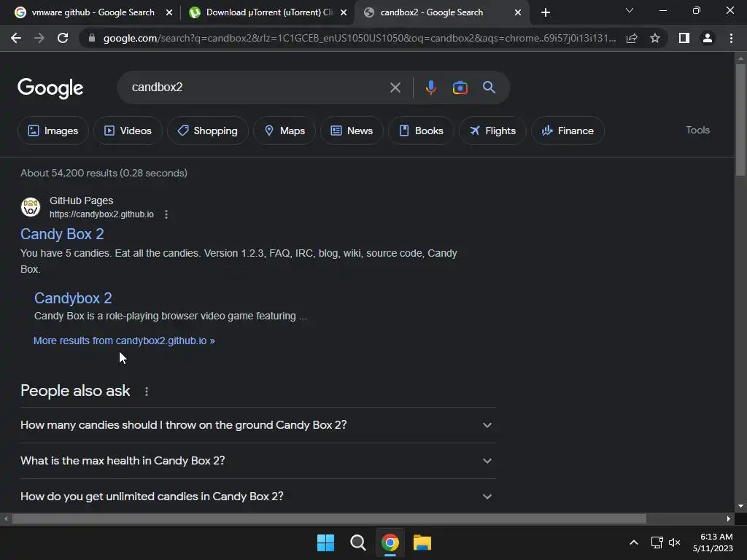
Task: Show hidden system tray icons
Action: pos(634,542)
